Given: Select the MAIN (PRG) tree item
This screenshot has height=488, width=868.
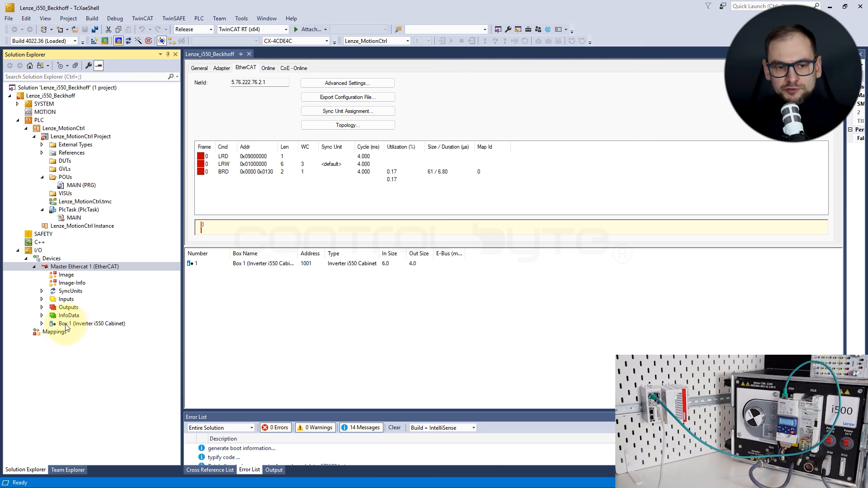Looking at the screenshot, I should 81,185.
